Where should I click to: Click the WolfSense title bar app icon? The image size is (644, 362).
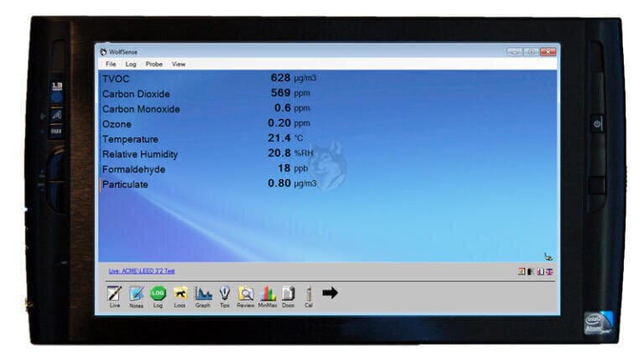click(103, 52)
